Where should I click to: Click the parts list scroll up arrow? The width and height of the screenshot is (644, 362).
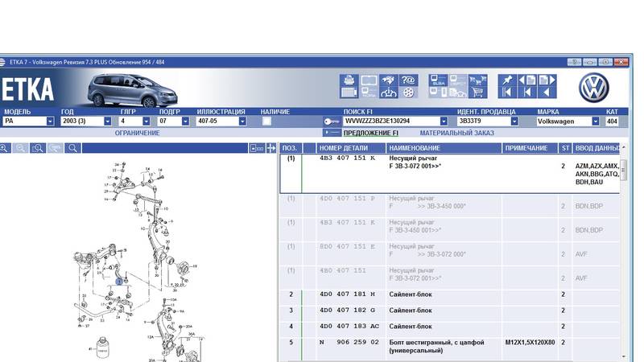click(624, 147)
